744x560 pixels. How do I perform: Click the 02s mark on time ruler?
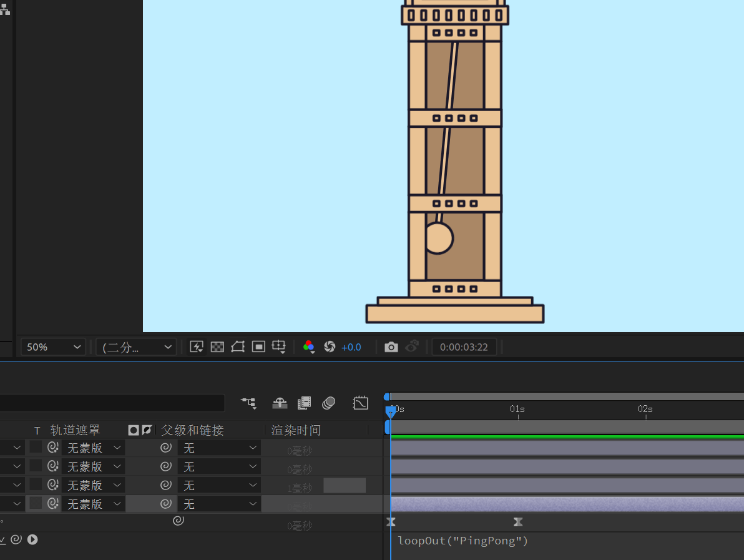(x=645, y=409)
